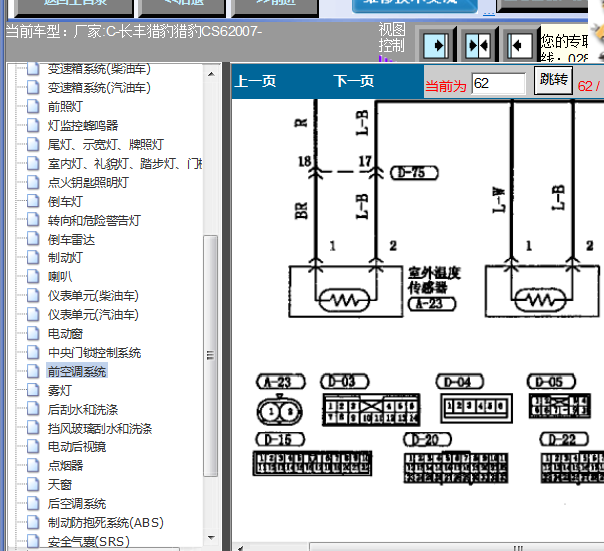The image size is (604, 551).
Task: Click document icon beside 前照灯
Action: tap(33, 106)
